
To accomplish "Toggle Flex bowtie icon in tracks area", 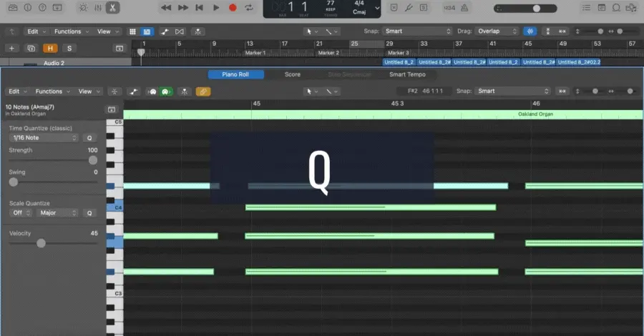I will (x=180, y=31).
